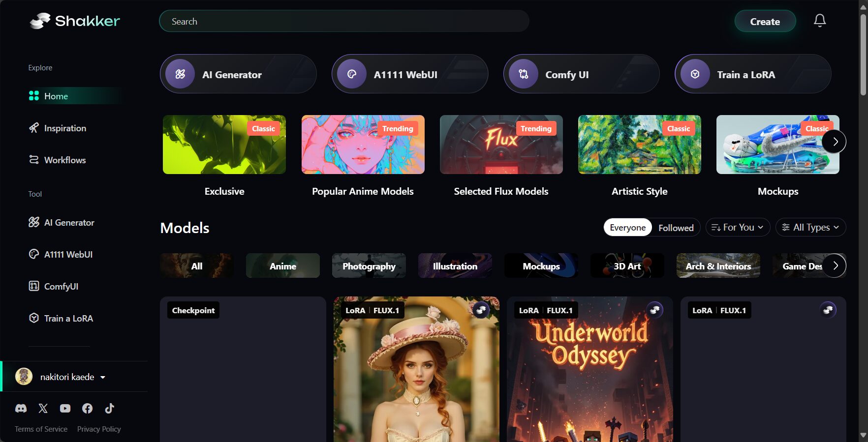Open the TikTok icon
The height and width of the screenshot is (442, 868).
pos(109,408)
